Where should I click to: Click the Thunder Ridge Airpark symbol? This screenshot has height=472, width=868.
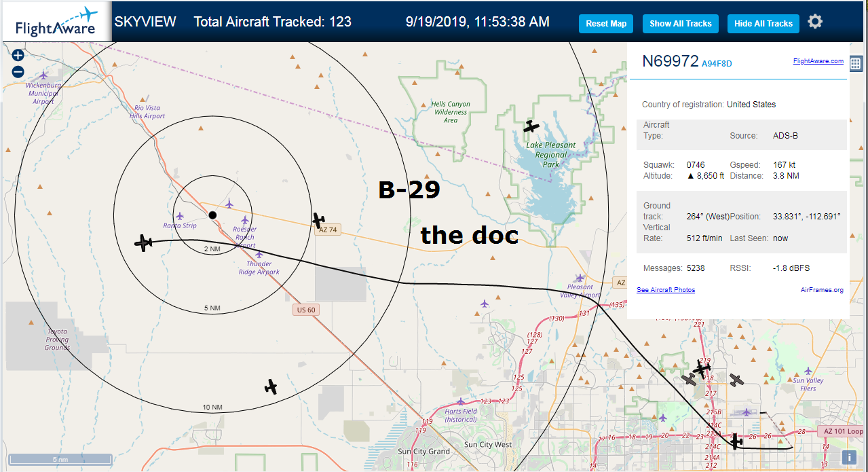tap(259, 254)
